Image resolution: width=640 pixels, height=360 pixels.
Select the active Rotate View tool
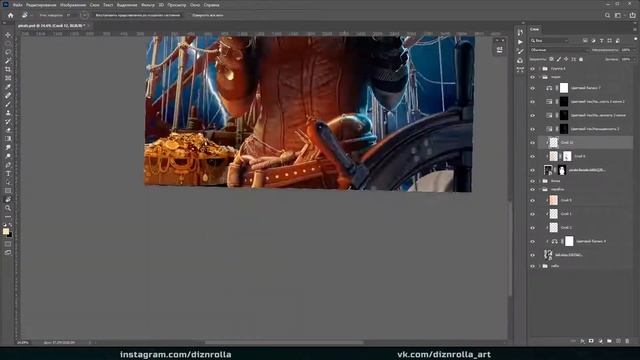click(x=8, y=200)
